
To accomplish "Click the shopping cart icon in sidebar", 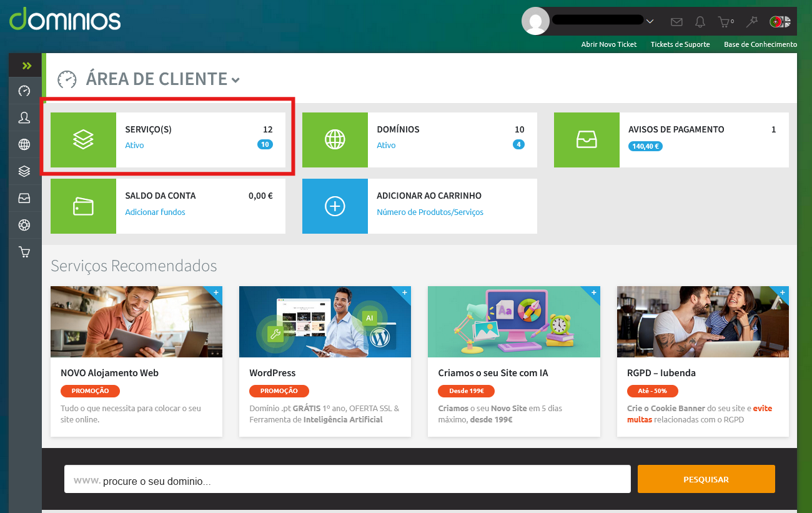I will [x=24, y=252].
